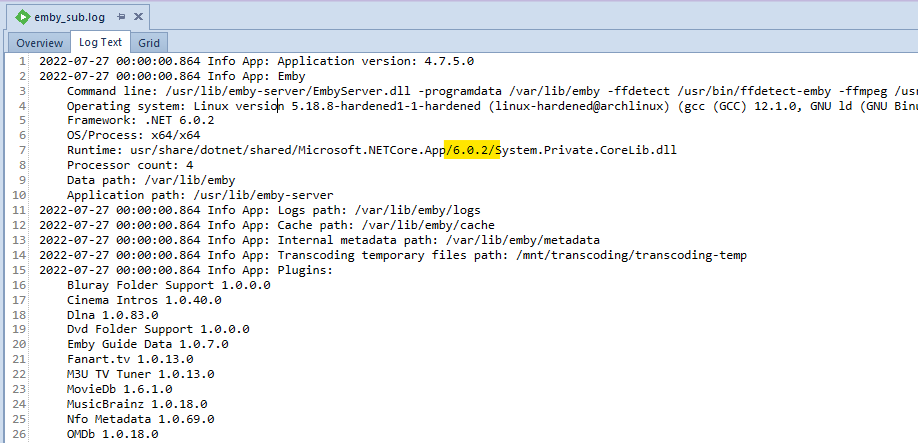Click 'OS/Process: x64/x64' line
This screenshot has width=918, height=443.
pos(133,135)
